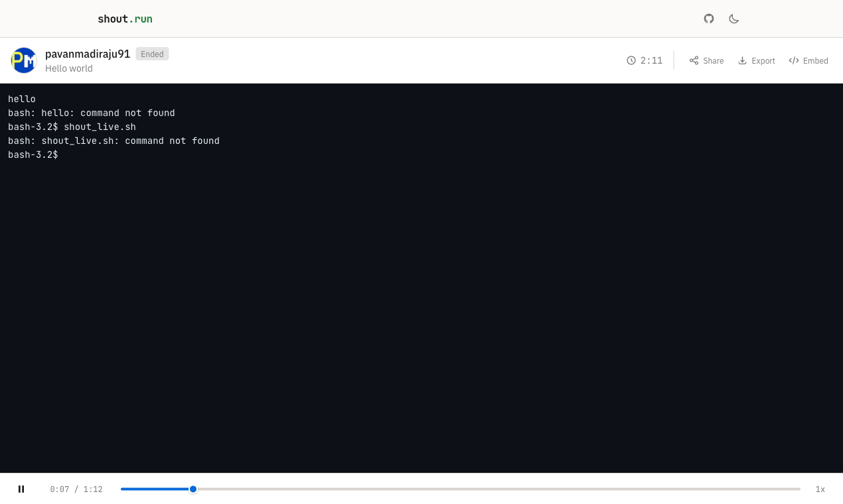Viewport: 843px width, 504px height.
Task: Share this session
Action: point(706,60)
